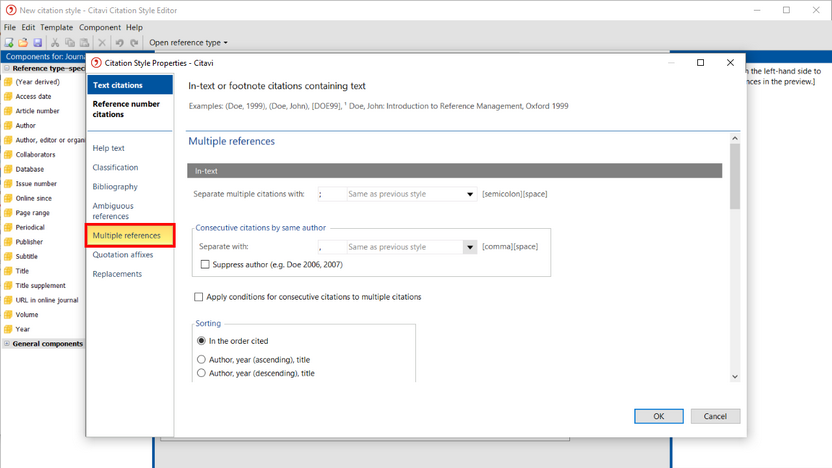Click the Cancel button
The width and height of the screenshot is (832, 468).
(x=715, y=417)
